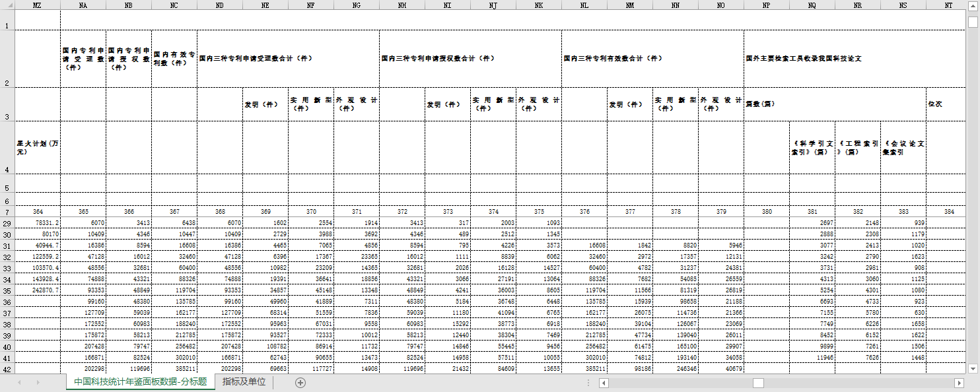Select column NA header
Image resolution: width=980 pixels, height=392 pixels.
tap(83, 5)
